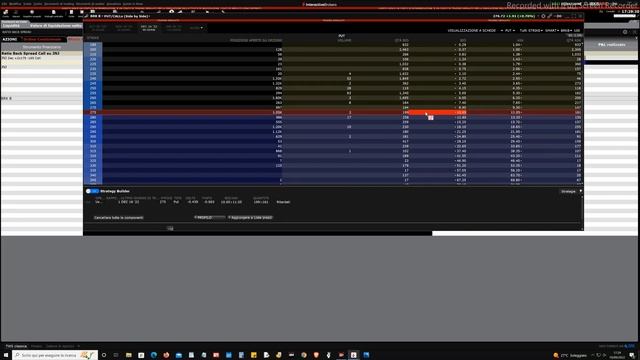Open File Explorer from the taskbar
Screen dimensions: 640x360
pos(129,355)
